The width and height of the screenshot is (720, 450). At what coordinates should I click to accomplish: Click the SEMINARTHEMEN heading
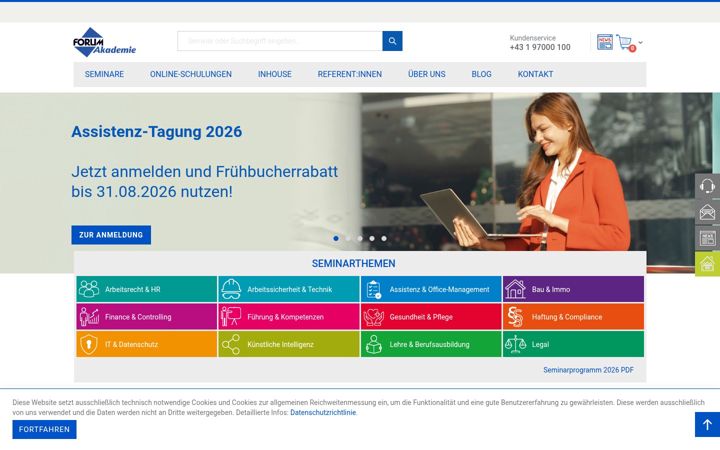(x=354, y=264)
